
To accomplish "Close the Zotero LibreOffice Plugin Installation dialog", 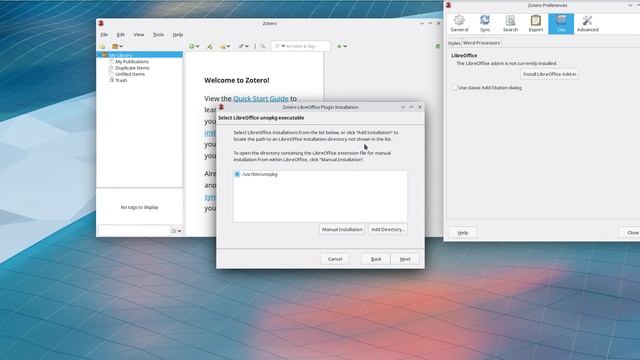I will pyautogui.click(x=420, y=107).
